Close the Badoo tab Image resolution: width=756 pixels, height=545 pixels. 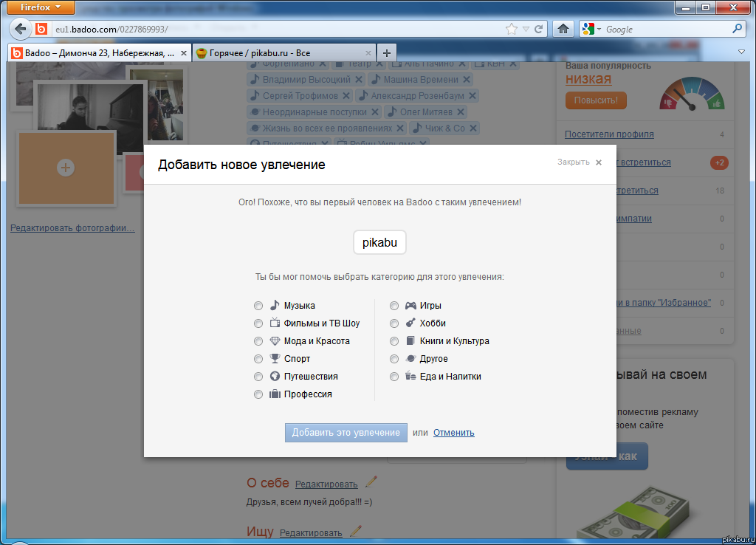(183, 53)
